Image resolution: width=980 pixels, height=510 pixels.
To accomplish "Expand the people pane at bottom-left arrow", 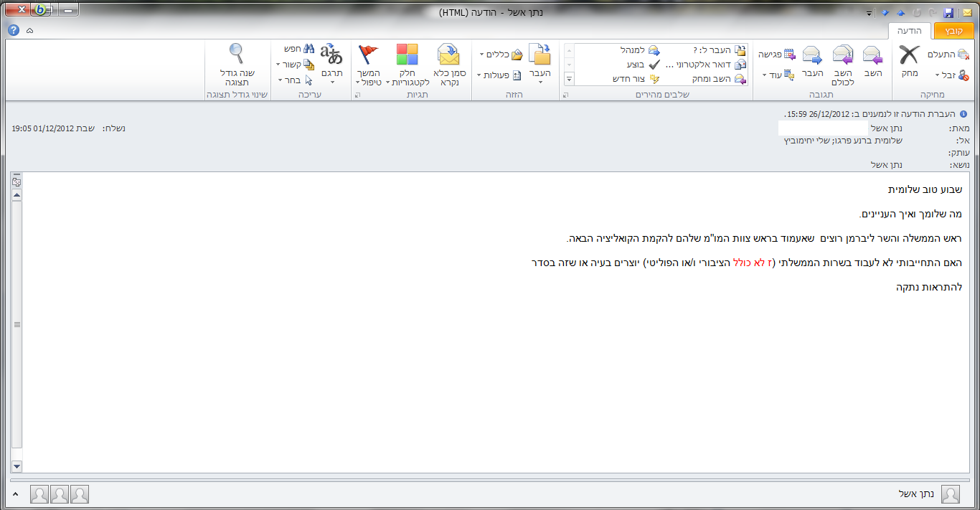I will tap(16, 494).
